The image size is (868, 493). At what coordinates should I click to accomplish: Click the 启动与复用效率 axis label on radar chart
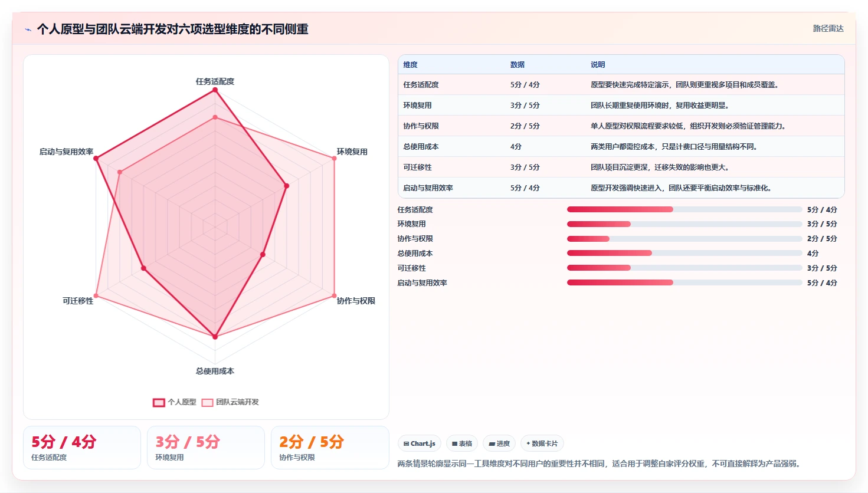click(x=66, y=152)
